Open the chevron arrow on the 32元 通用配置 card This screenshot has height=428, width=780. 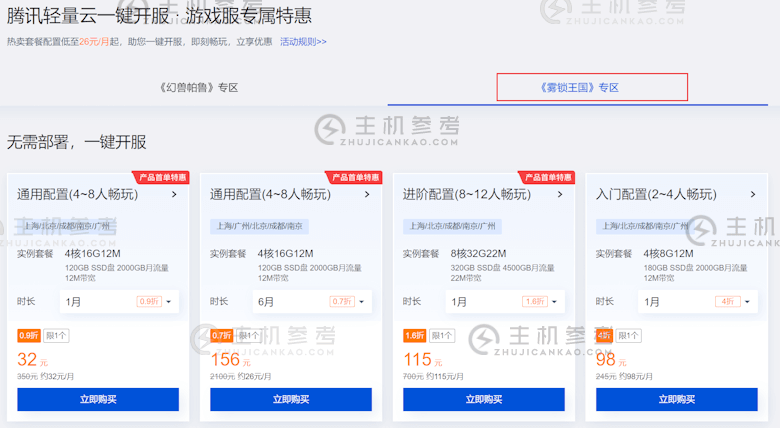(x=174, y=195)
